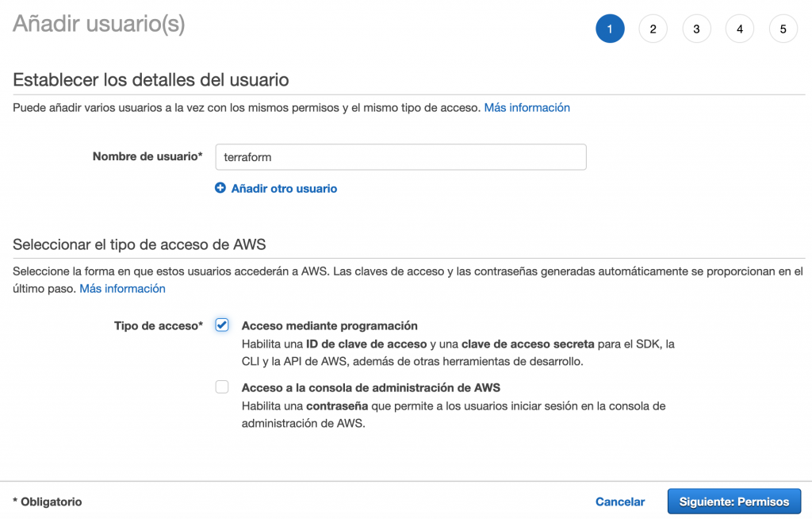This screenshot has height=519, width=812.
Task: Uncheck Acceso mediante programación checkbox
Action: 222,325
